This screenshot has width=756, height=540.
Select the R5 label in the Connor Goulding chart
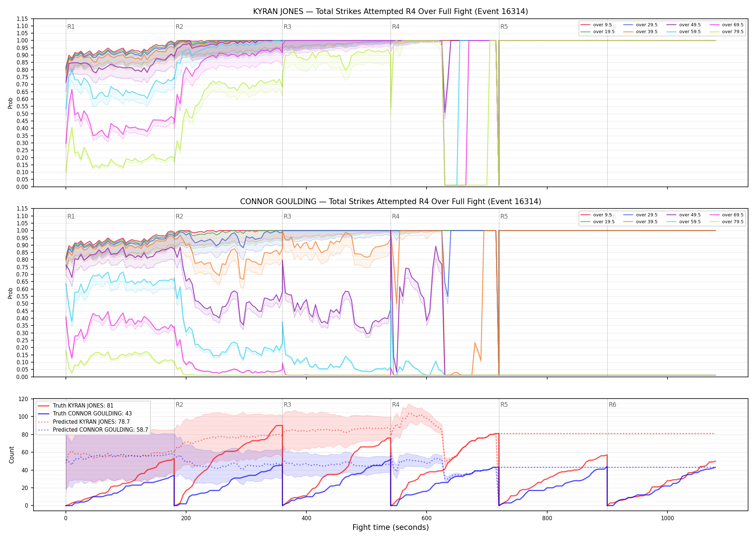[504, 216]
